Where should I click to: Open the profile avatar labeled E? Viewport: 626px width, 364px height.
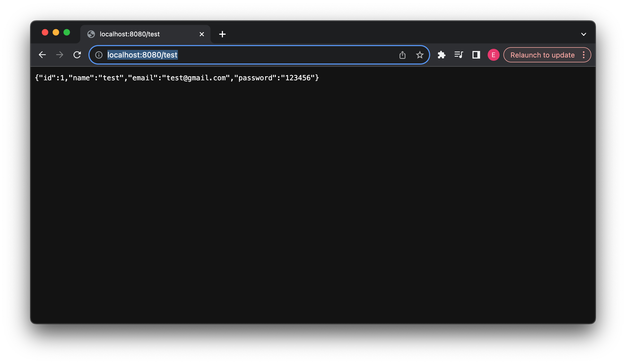coord(493,55)
